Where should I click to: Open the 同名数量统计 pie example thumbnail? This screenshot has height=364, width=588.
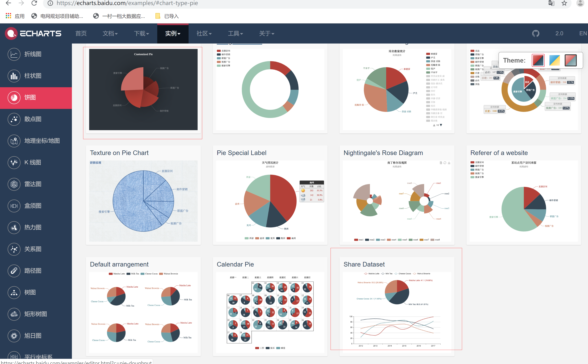coord(397,90)
